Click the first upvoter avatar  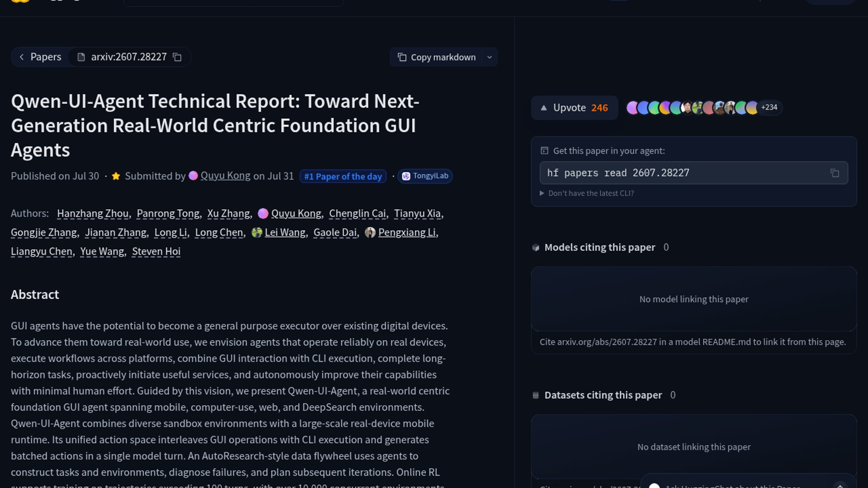pyautogui.click(x=632, y=108)
